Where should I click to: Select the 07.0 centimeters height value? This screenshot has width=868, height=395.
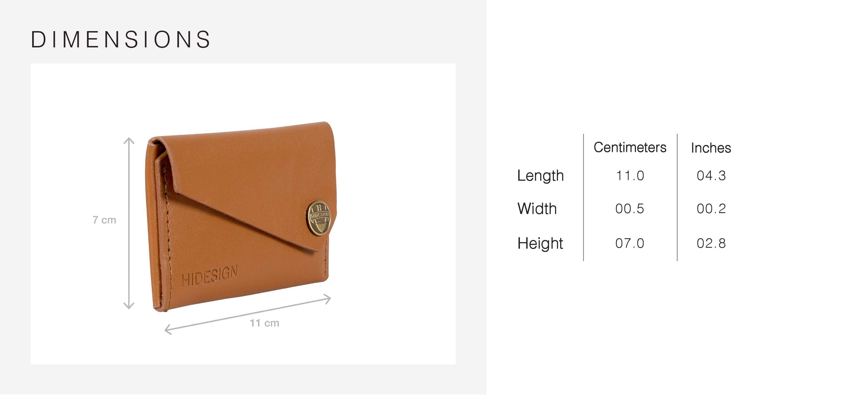(630, 244)
